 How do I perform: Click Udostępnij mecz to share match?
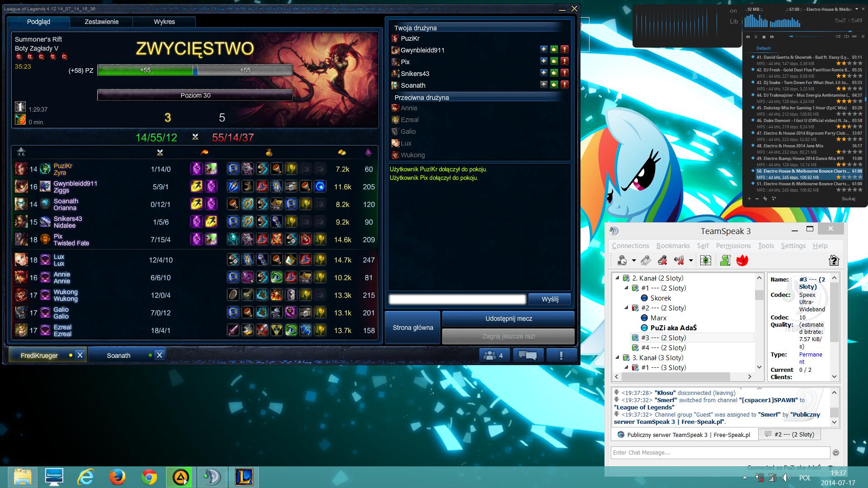509,319
